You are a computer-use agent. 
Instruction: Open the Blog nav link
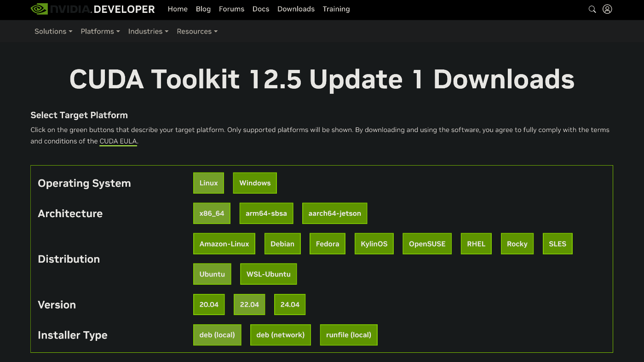(203, 9)
